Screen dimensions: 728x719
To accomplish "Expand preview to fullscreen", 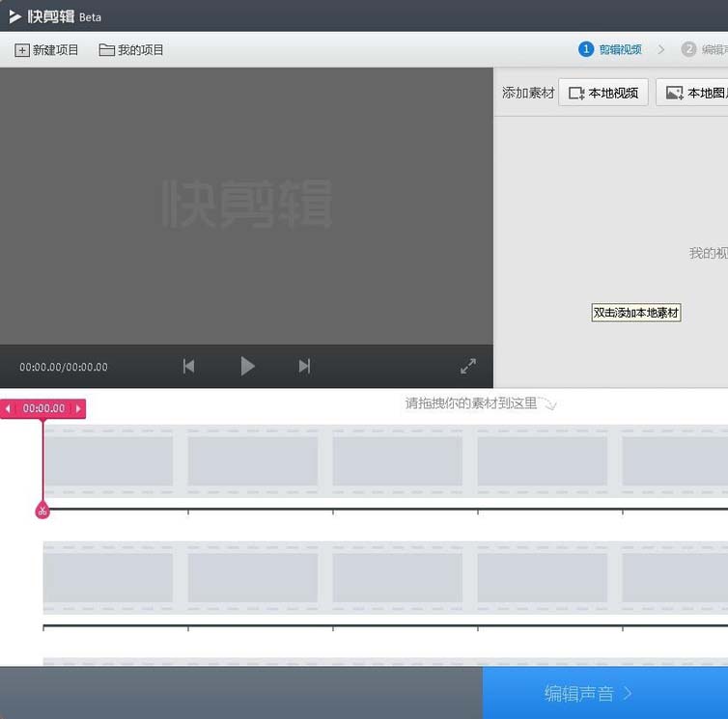I will click(468, 366).
